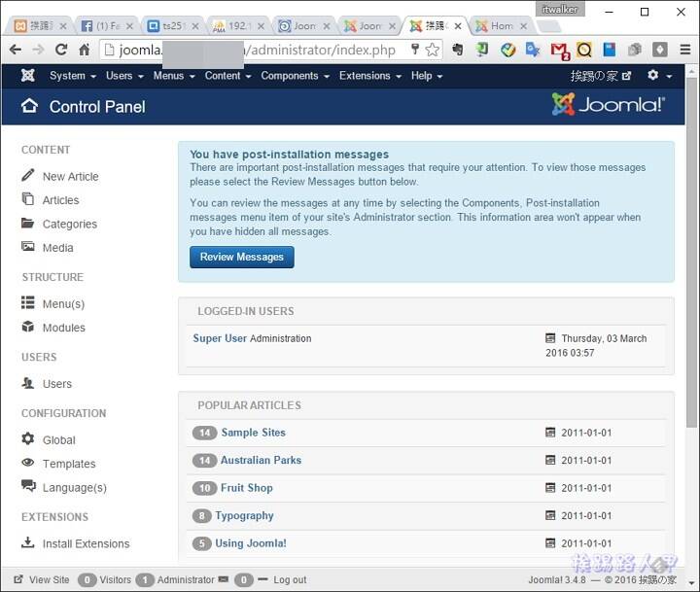Bookmark page with the star icon
Screen dimensions: 700x592
[432, 50]
